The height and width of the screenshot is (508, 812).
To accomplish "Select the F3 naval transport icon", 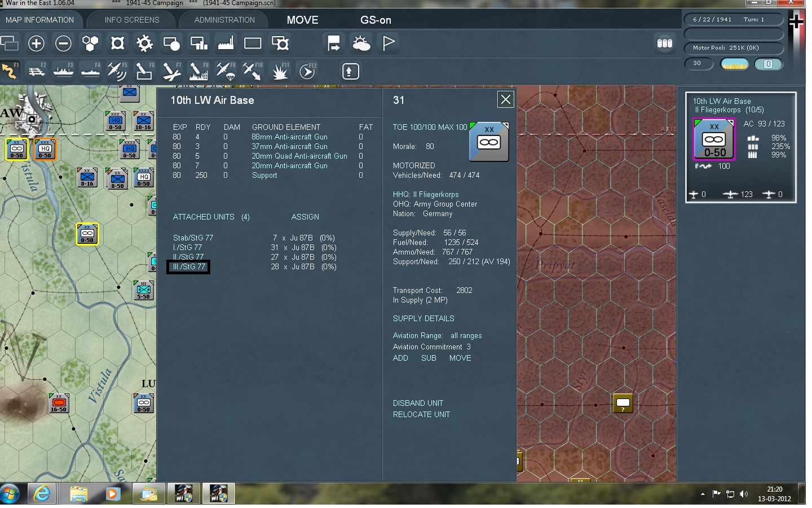I will (64, 71).
